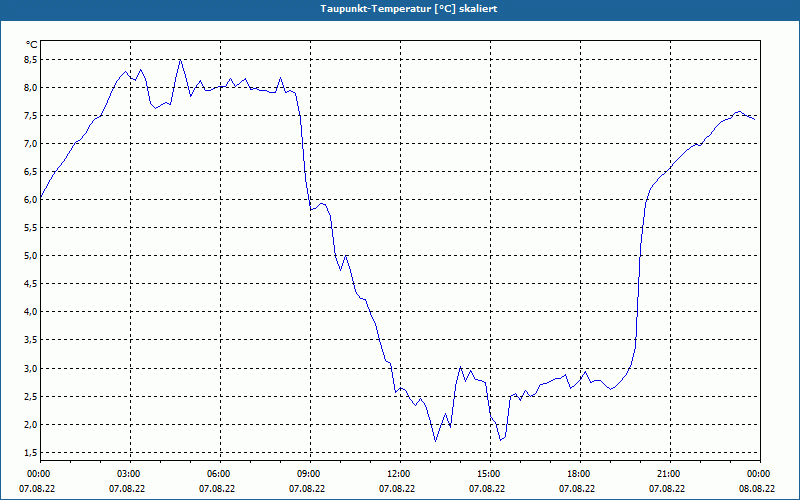
Task: Choose the 5,0 y-axis tick label
Action: 31,256
